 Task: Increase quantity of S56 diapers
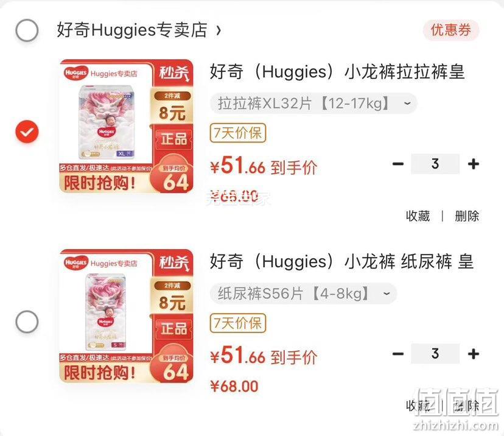[x=474, y=354]
